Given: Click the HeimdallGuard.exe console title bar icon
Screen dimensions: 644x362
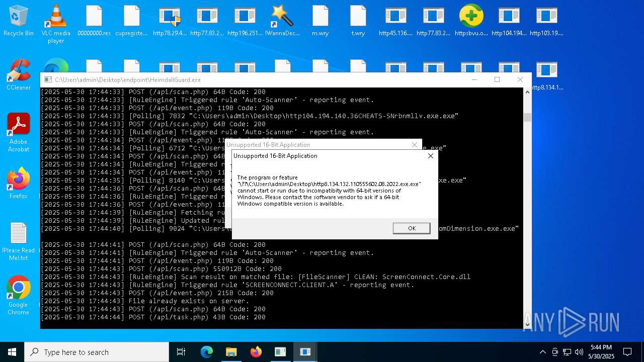Looking at the screenshot, I should point(48,79).
